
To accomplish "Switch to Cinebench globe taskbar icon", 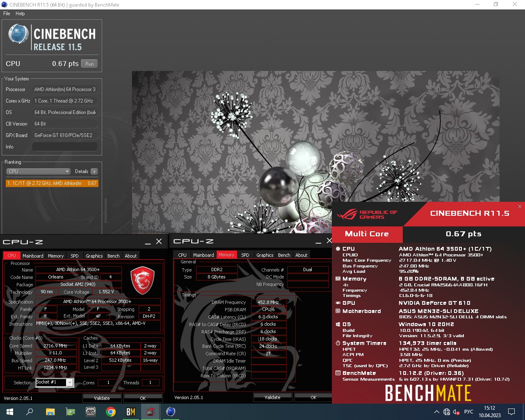I will point(171,412).
